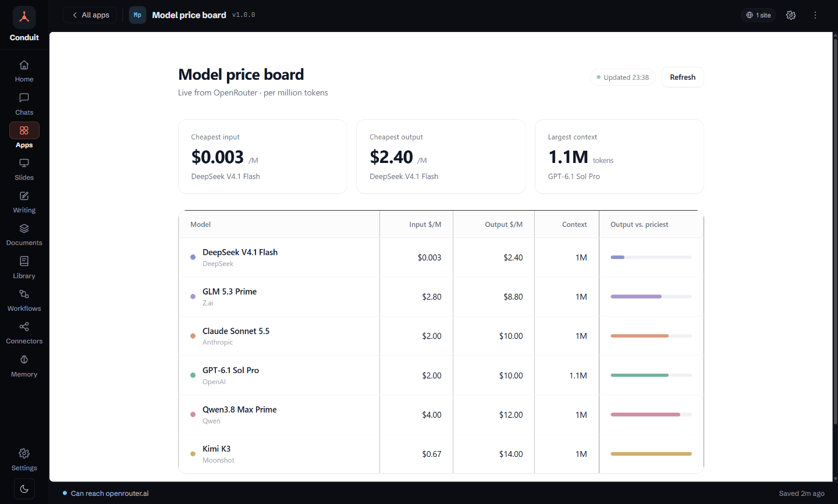Click the Input $/M column header
Viewport: 838px width, 504px height.
[x=425, y=225]
